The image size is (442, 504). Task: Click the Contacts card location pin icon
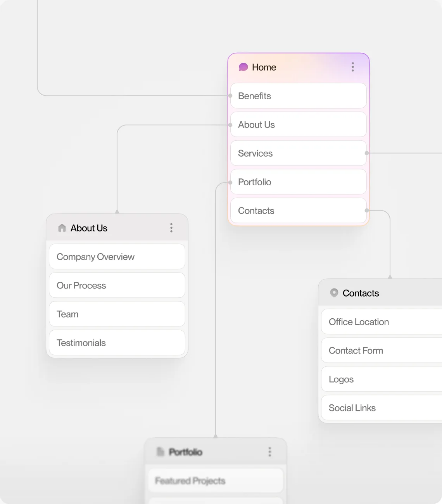(x=334, y=293)
